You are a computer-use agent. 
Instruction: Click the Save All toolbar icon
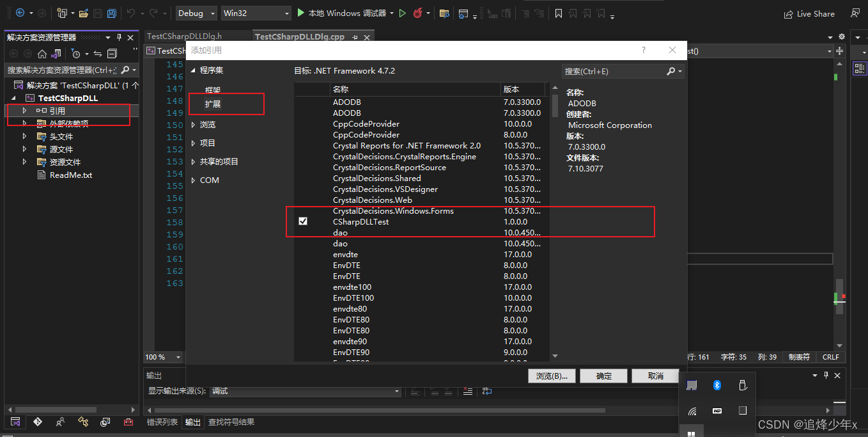112,13
